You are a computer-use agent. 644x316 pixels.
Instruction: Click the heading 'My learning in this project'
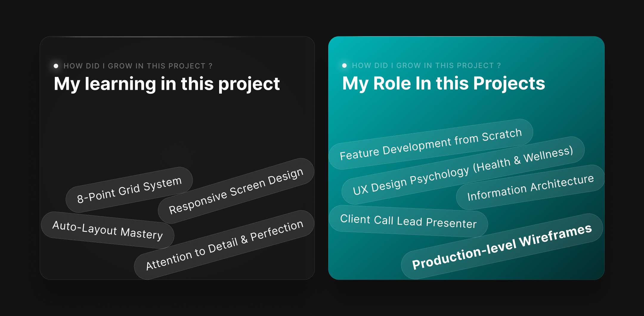pyautogui.click(x=167, y=84)
